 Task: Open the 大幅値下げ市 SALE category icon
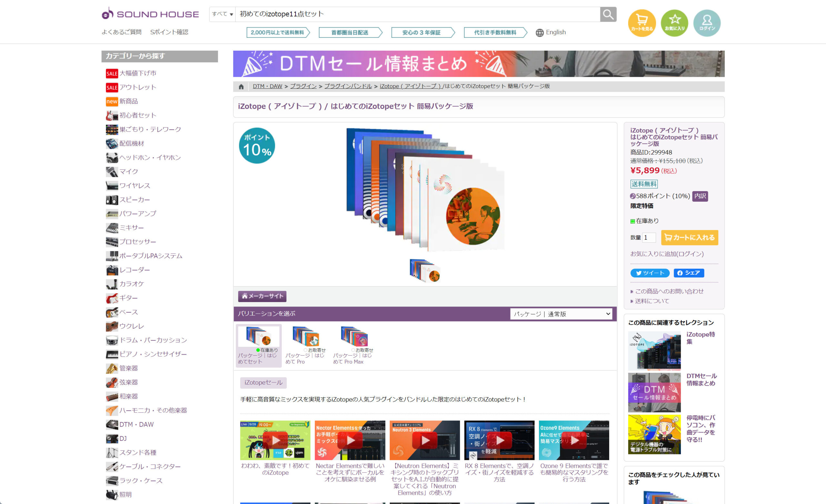(x=112, y=74)
